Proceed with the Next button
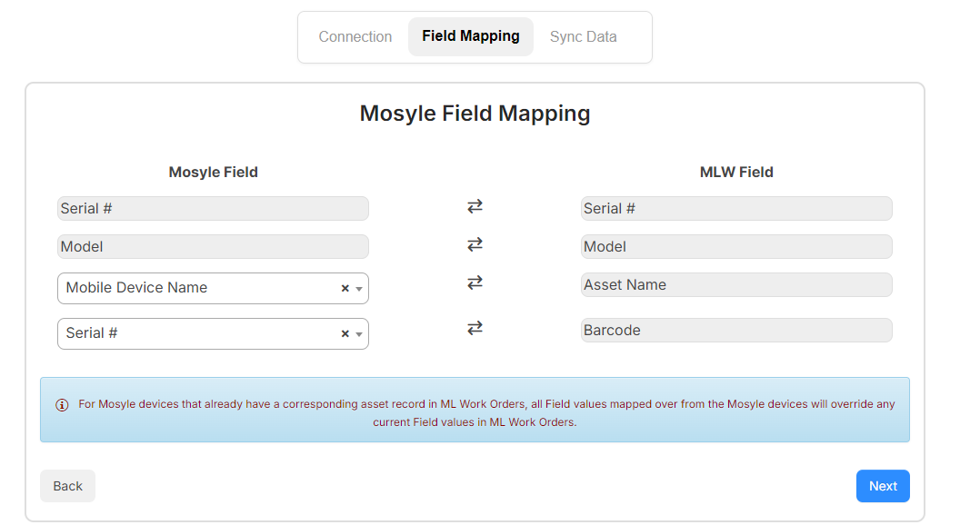980x525 pixels. click(x=883, y=486)
